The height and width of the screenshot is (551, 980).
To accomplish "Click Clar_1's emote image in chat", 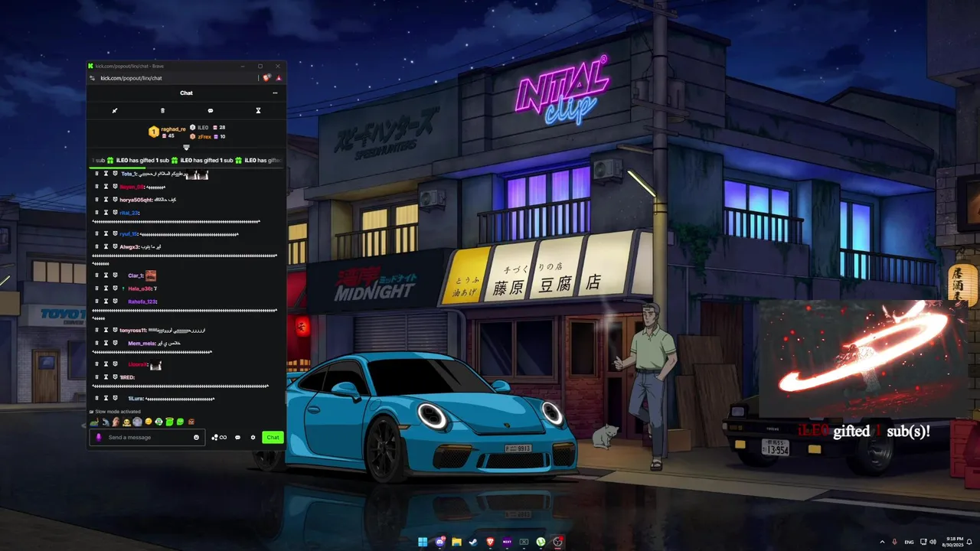I will (x=151, y=275).
